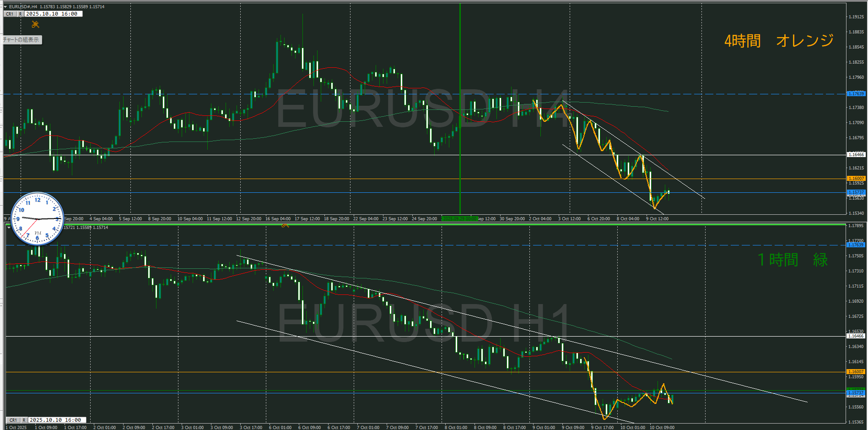Expand the EURUSD#,H4 chart title dropdown arrow
The width and height of the screenshot is (868, 430).
tap(5, 7)
